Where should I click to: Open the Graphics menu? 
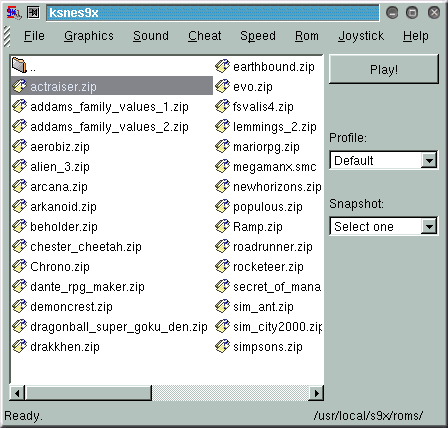[89, 36]
